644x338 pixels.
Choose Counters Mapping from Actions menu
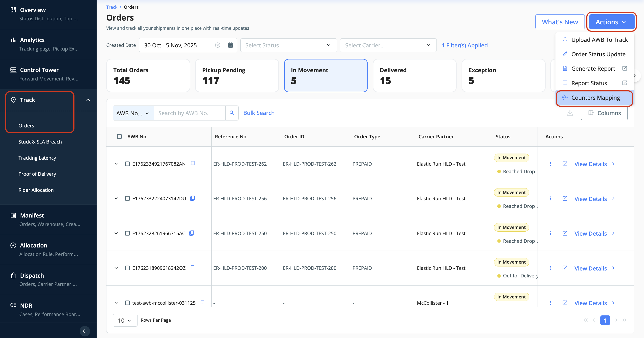coord(595,97)
